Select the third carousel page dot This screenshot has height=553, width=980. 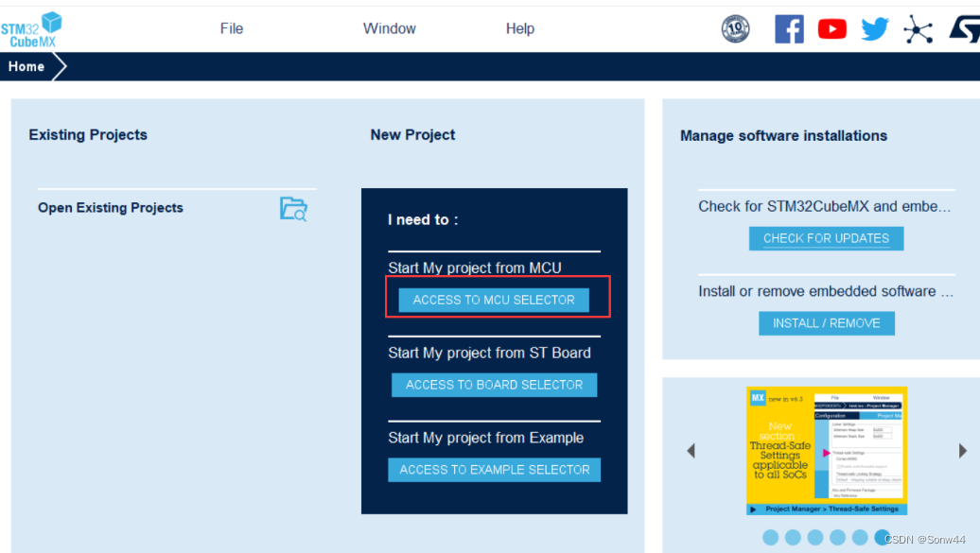tap(815, 537)
